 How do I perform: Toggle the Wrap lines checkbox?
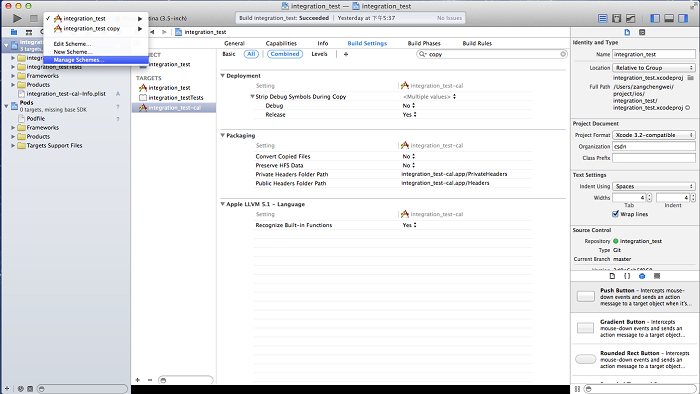tap(616, 214)
